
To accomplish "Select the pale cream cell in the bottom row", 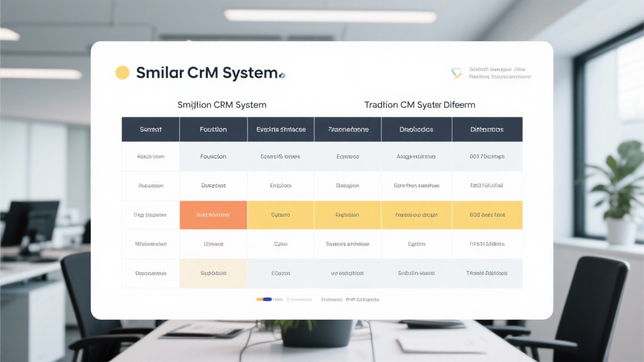I will click(213, 273).
